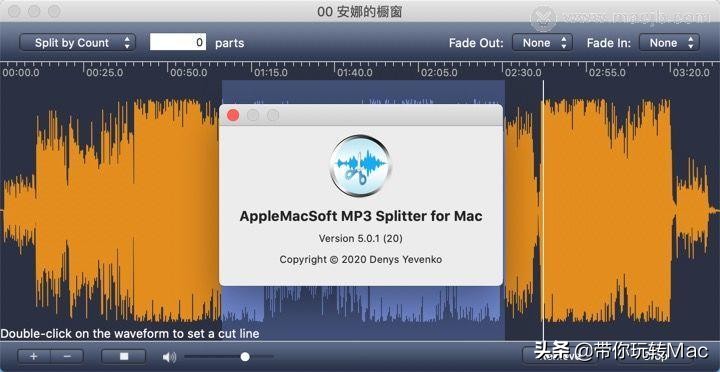Click the 03:20.0 ruler label
This screenshot has width=720, height=372.
[691, 73]
